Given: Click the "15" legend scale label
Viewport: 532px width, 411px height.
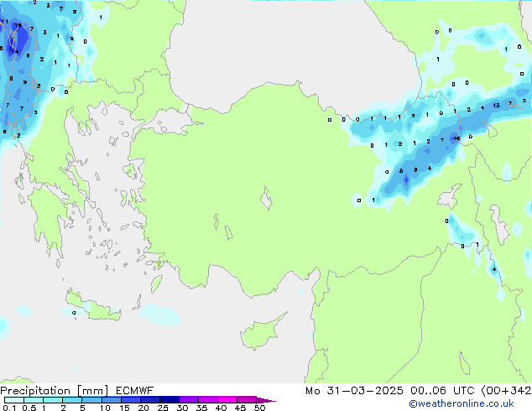Looking at the screenshot, I should click(124, 408).
